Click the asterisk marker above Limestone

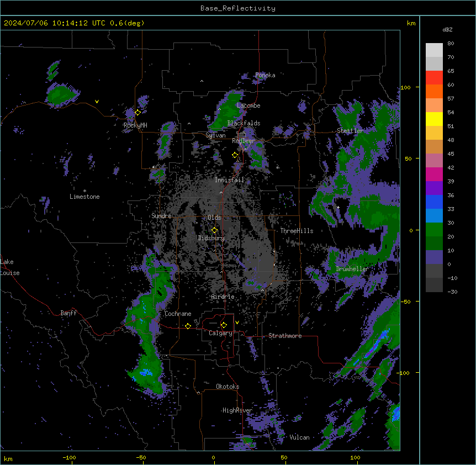[84, 191]
